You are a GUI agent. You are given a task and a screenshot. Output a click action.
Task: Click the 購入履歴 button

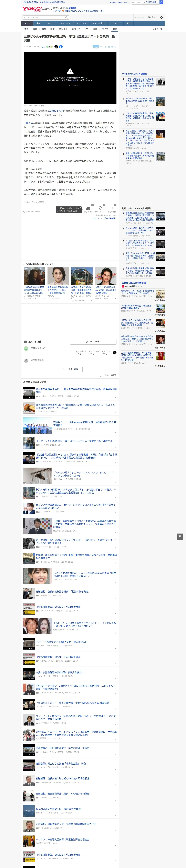152,18
